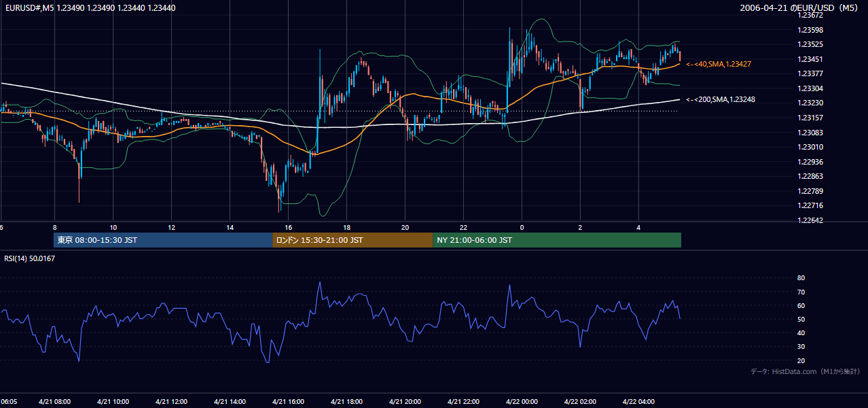
Task: Click the ロンドン 15:30-21:00 JST session bar
Action: (x=352, y=240)
